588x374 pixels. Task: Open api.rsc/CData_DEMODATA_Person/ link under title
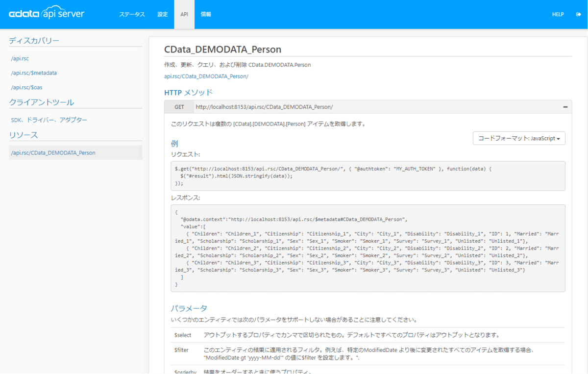coord(206,76)
